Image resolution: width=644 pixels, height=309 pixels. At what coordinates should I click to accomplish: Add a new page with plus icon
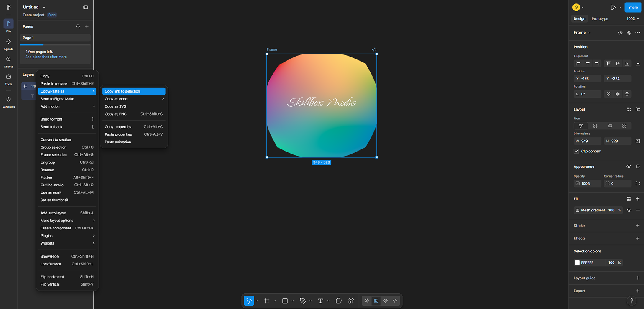coord(87,26)
